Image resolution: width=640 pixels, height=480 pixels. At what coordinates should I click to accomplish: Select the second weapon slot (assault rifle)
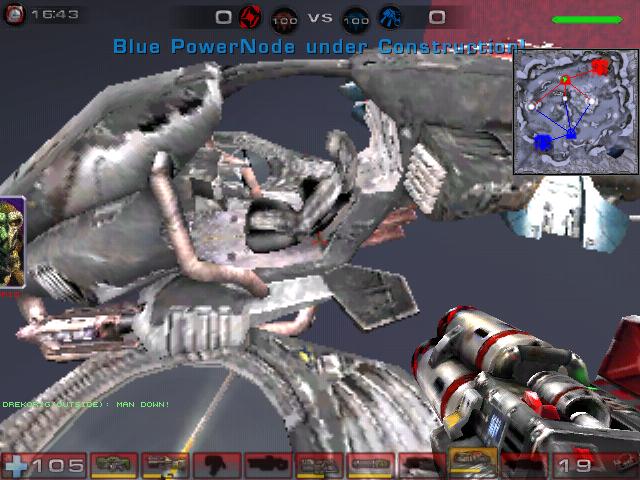tap(165, 465)
